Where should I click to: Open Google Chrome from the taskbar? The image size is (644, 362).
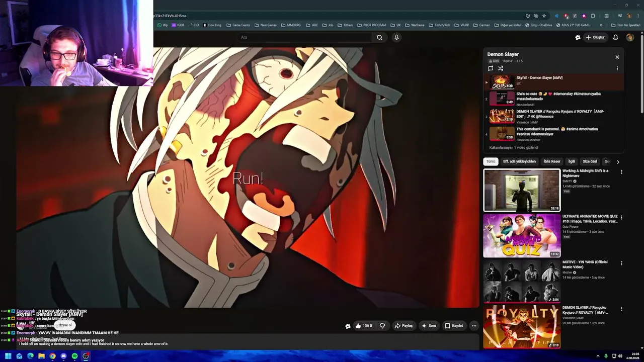coord(52,356)
